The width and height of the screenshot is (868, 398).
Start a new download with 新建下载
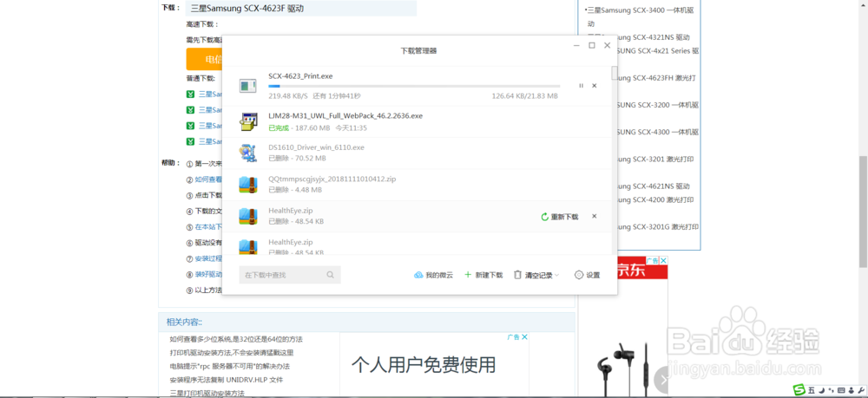[x=483, y=275]
